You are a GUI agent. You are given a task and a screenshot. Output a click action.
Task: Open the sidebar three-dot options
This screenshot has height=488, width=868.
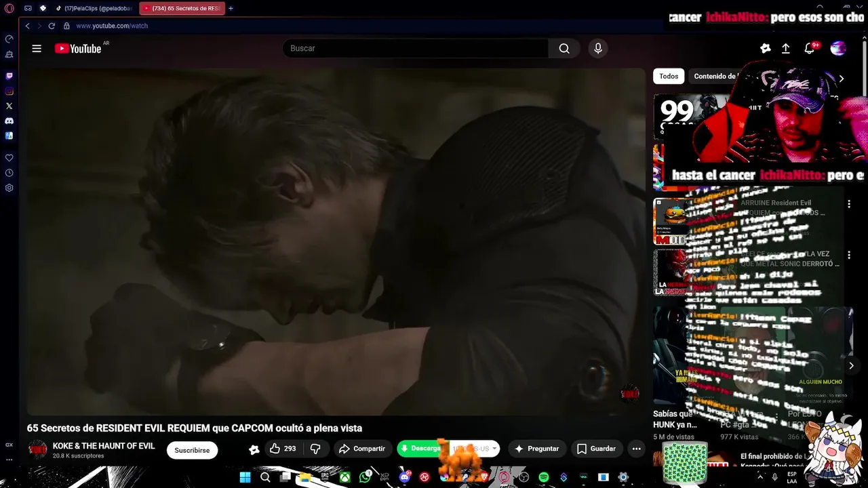[x=9, y=459]
